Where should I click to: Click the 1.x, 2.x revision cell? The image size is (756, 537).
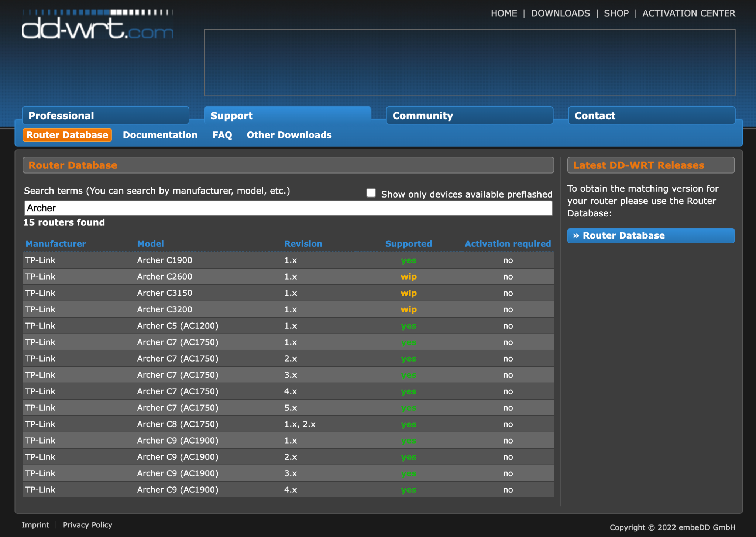pos(300,424)
